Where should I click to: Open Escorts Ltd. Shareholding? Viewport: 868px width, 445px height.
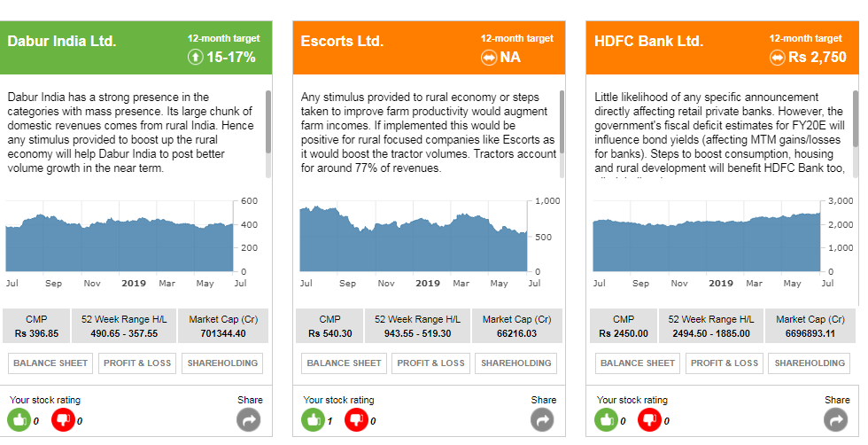515,363
